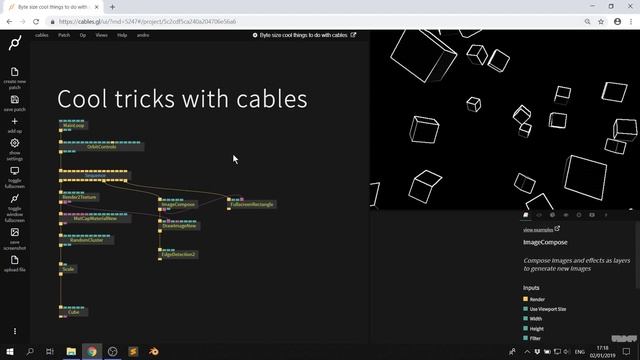Click the upload file icon

pyautogui.click(x=15, y=260)
